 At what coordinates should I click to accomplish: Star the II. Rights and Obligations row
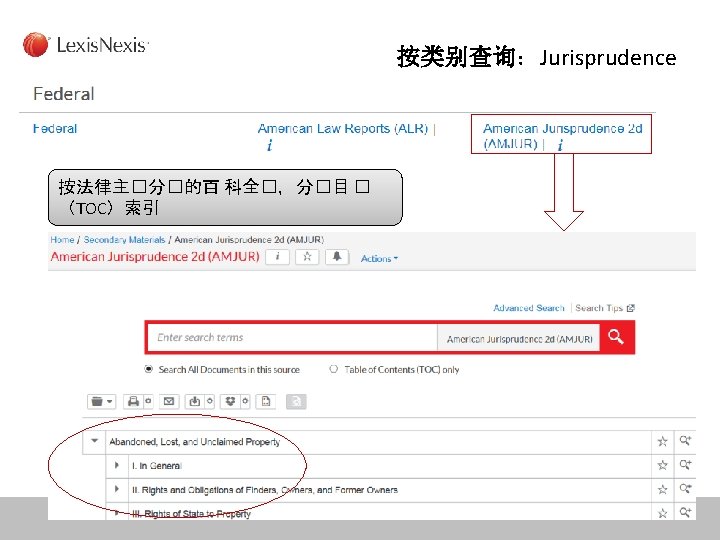tap(662, 489)
